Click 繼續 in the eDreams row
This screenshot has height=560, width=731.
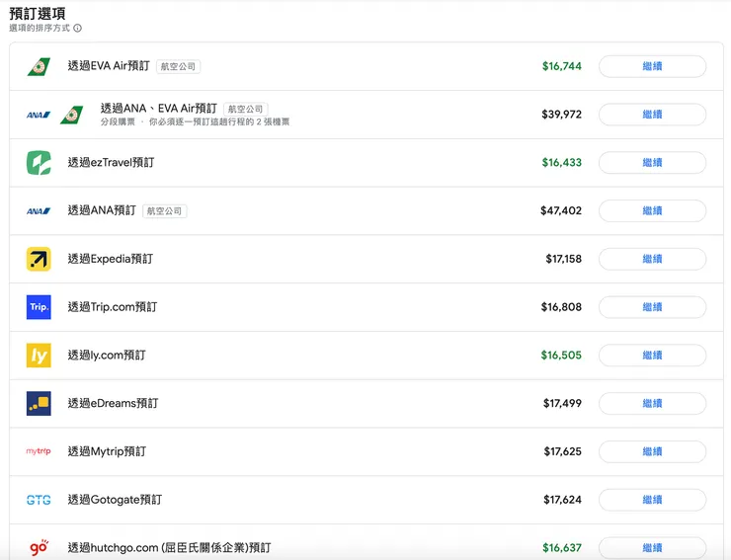coord(652,403)
